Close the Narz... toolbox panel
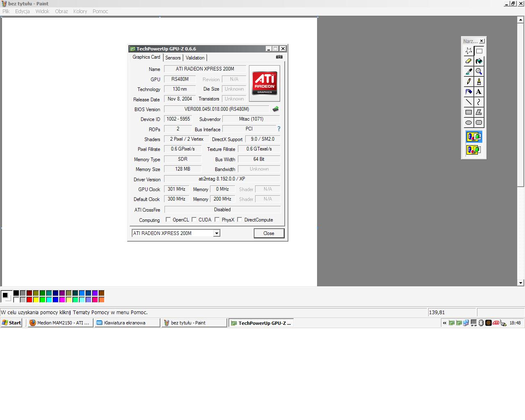Screen dimensions: 525x420 482,41
